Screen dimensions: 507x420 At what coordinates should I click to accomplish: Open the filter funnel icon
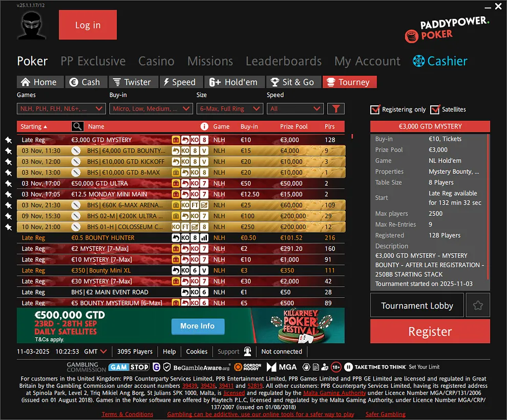coord(336,108)
